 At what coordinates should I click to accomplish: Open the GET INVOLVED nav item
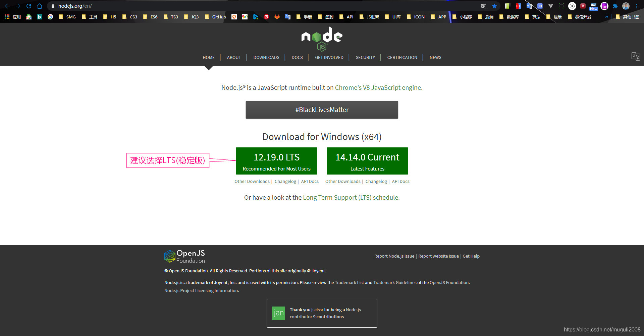pyautogui.click(x=329, y=58)
